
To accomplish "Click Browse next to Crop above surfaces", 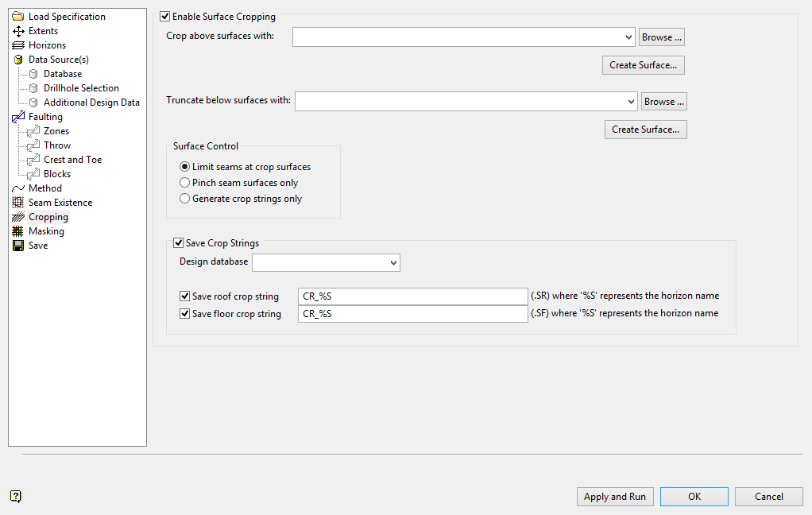I will tap(662, 37).
